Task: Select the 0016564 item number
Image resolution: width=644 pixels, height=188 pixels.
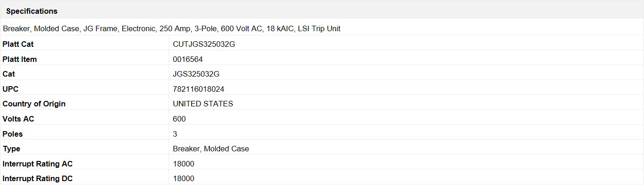Action: (x=188, y=59)
